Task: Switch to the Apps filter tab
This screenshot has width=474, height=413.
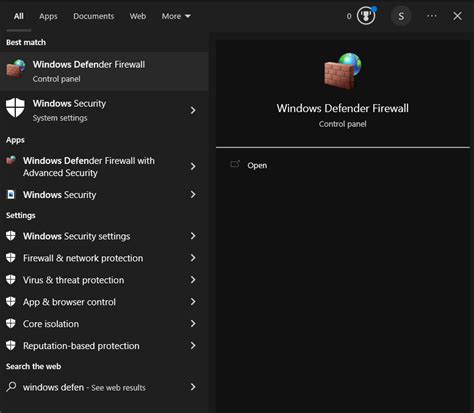Action: tap(48, 16)
